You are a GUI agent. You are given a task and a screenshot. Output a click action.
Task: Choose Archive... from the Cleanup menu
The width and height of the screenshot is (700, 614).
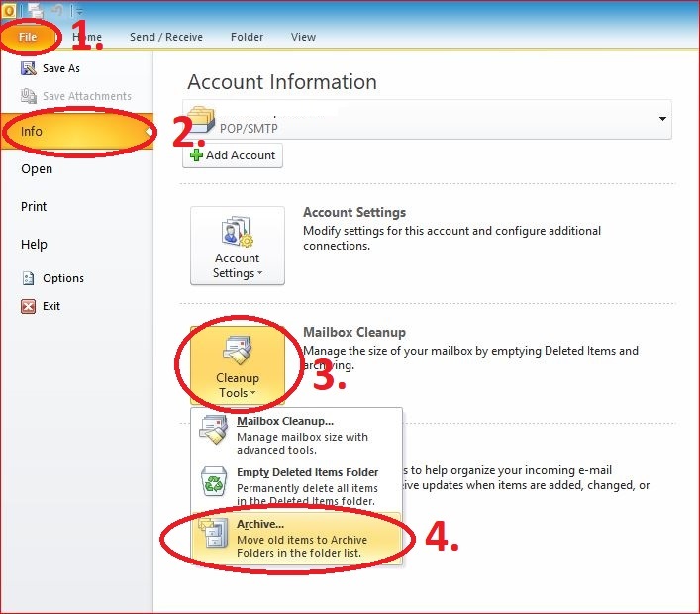296,538
